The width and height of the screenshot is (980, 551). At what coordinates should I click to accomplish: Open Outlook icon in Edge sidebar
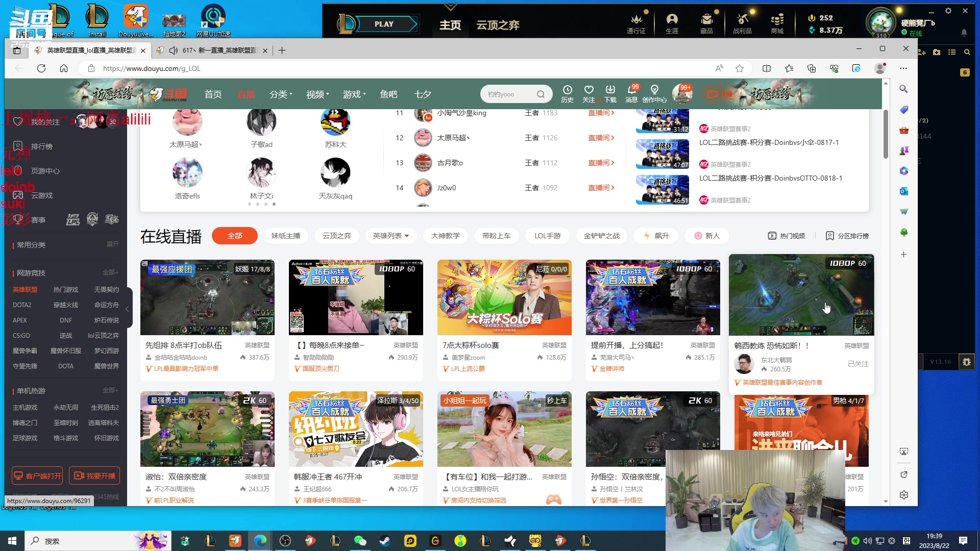click(903, 191)
